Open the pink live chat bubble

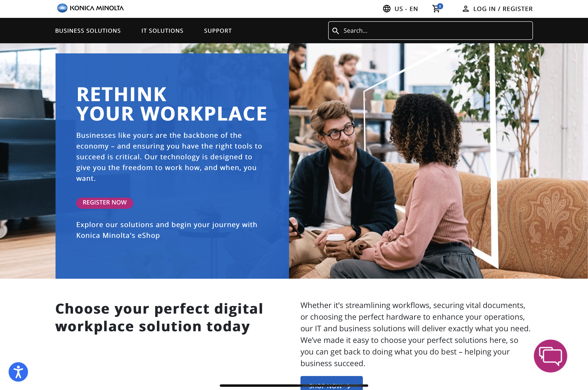tap(550, 356)
